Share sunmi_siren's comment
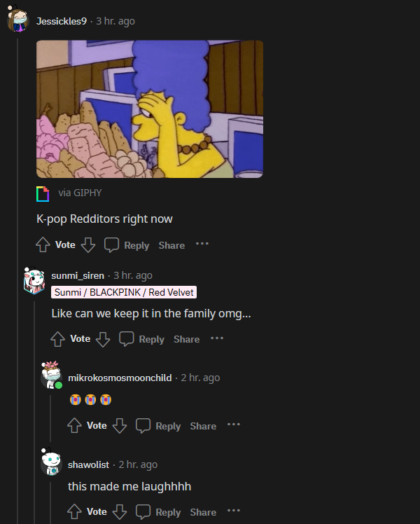 187,339
